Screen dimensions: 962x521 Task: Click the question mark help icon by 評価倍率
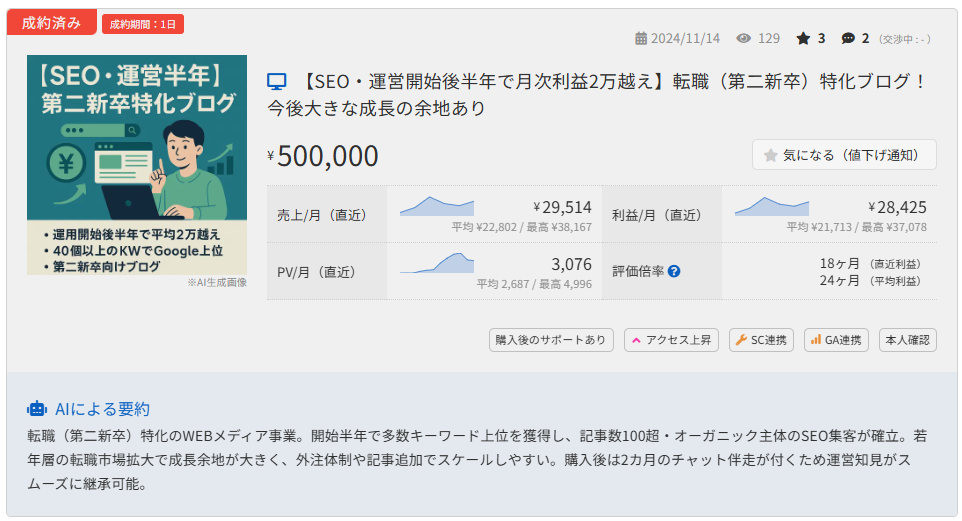[x=674, y=271]
